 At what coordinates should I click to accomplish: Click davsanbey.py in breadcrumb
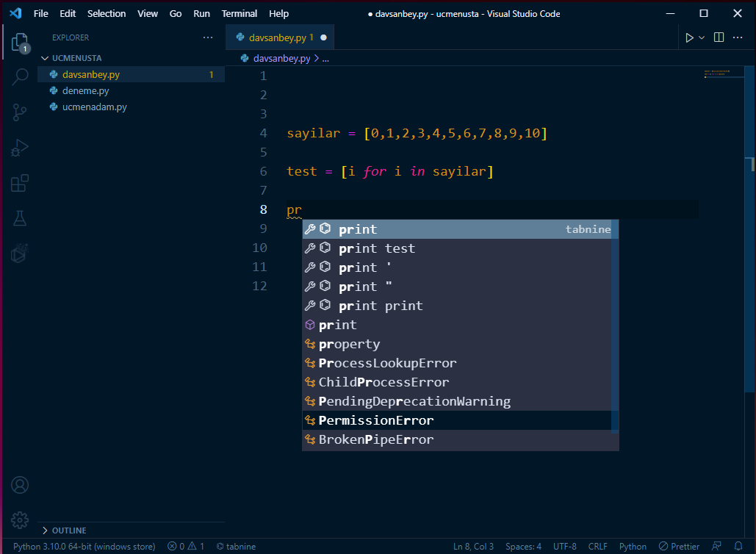tap(281, 58)
